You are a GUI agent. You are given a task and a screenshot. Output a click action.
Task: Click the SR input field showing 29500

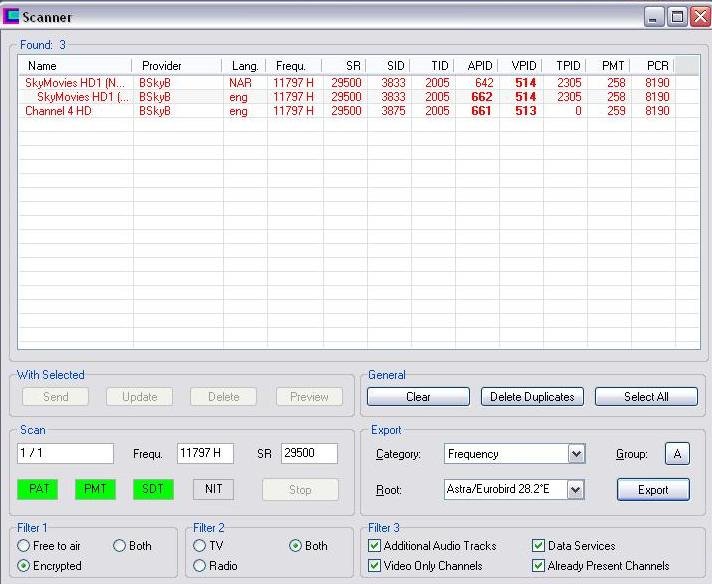309,453
